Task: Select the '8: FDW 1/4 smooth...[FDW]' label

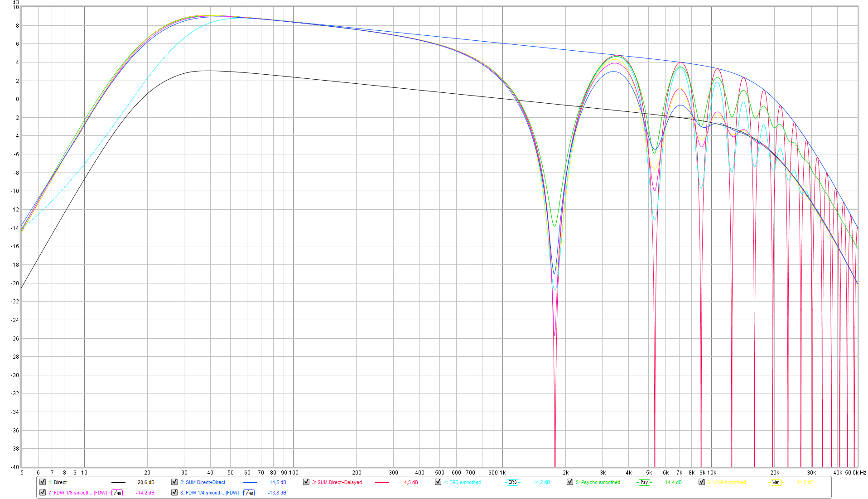Action: (x=209, y=493)
